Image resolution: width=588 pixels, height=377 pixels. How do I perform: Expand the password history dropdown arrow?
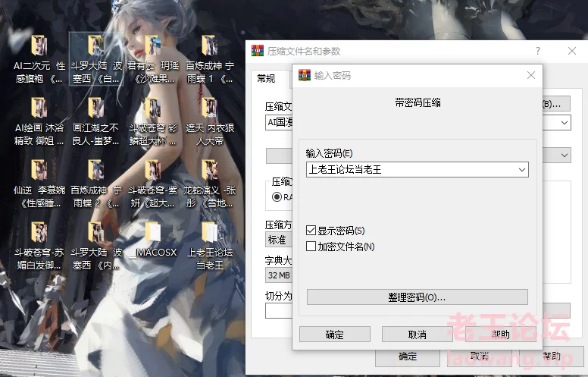(521, 170)
